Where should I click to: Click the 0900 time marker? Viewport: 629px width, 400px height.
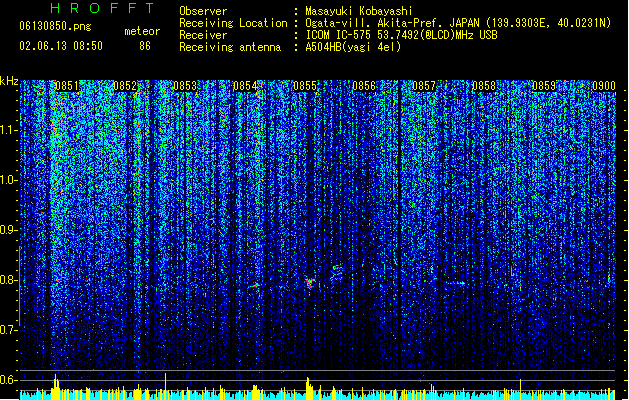[604, 86]
